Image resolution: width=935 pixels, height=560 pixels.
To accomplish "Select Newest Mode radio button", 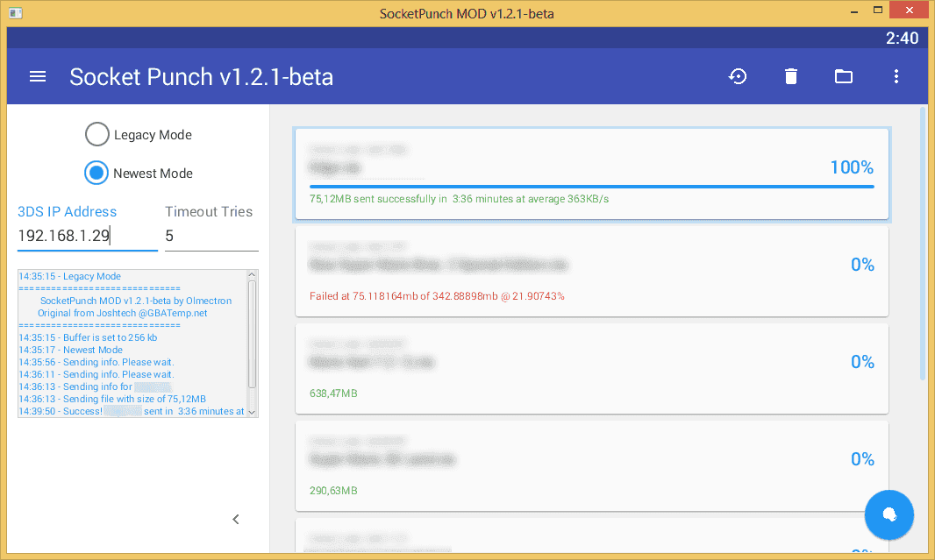I will pos(96,174).
